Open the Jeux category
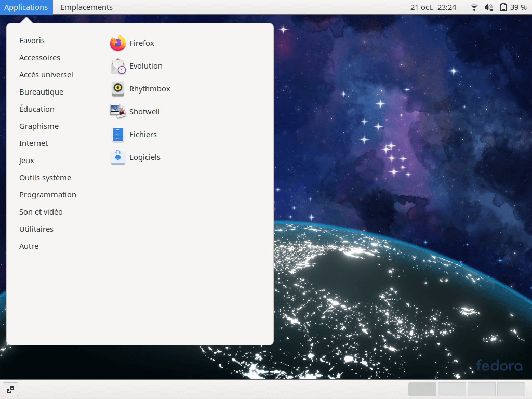The width and height of the screenshot is (532, 399). (27, 161)
